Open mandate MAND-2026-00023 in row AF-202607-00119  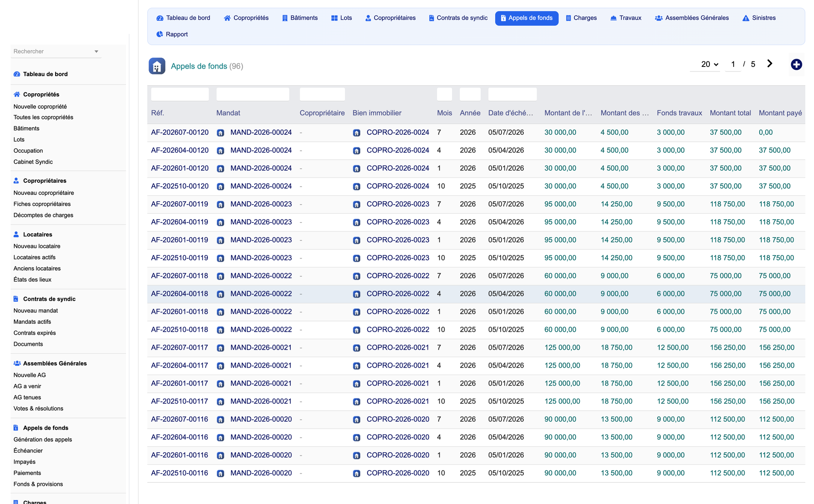261,204
